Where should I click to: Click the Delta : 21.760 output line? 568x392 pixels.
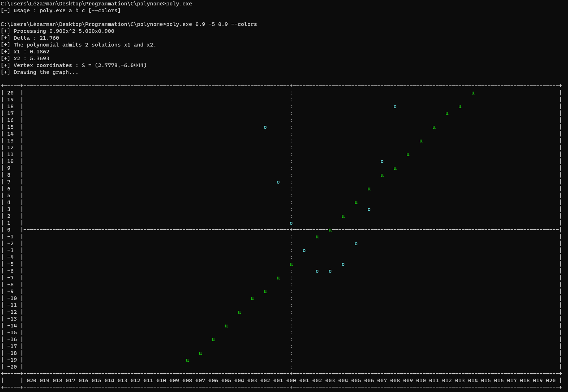click(36, 38)
